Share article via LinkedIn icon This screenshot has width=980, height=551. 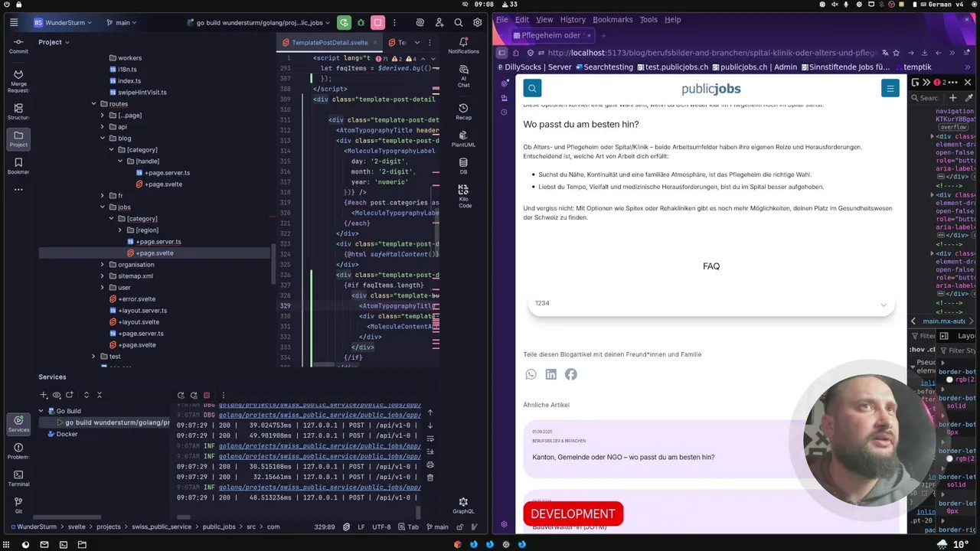tap(551, 374)
